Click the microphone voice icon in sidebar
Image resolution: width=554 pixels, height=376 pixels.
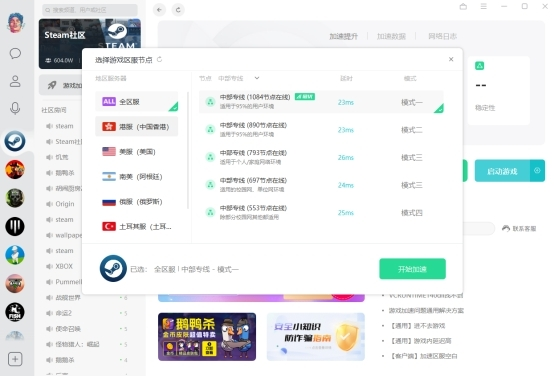tap(15, 108)
